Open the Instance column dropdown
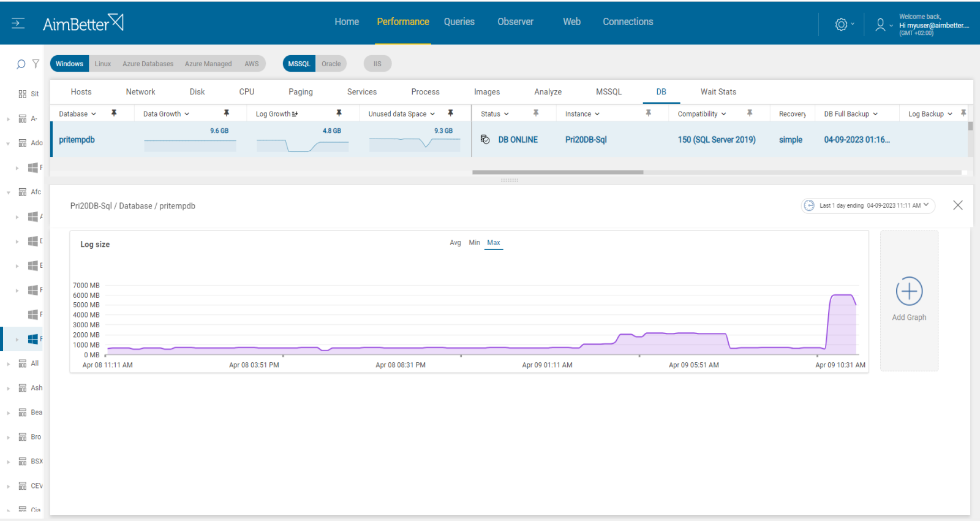980x521 pixels. click(597, 114)
